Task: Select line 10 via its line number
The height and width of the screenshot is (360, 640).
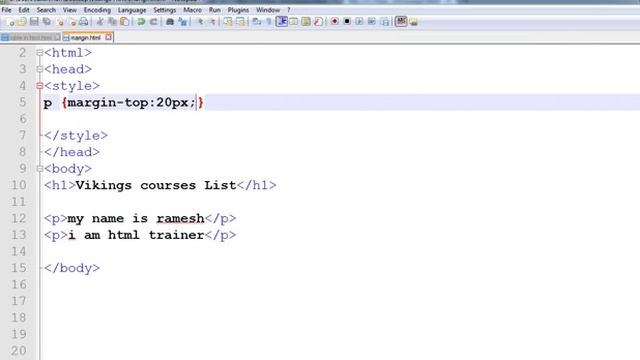Action: (x=19, y=185)
